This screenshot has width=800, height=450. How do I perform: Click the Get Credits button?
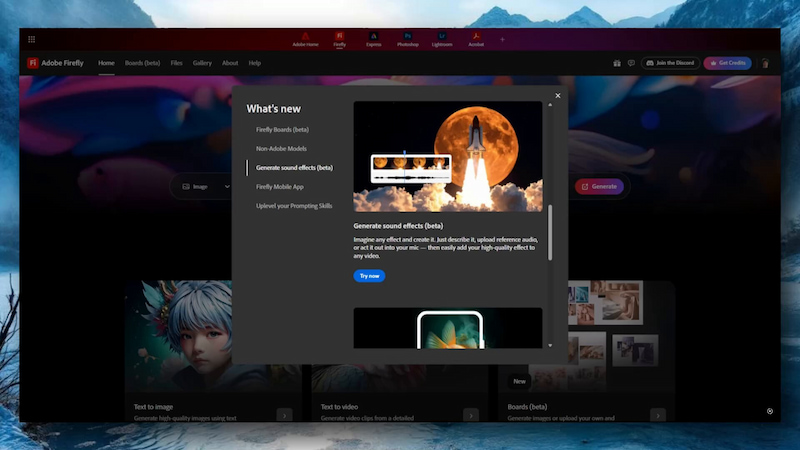click(728, 63)
